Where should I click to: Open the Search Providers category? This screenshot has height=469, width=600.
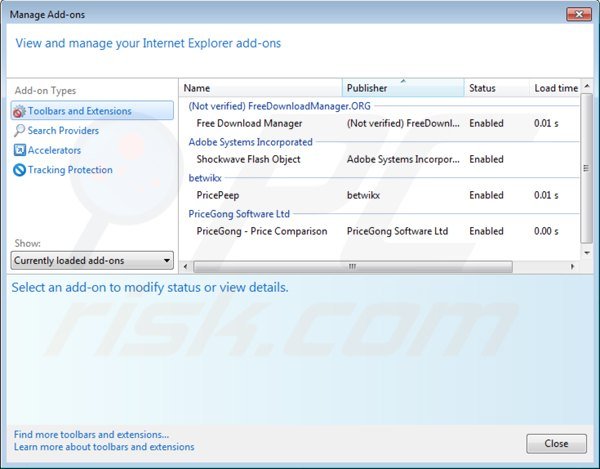pos(63,131)
